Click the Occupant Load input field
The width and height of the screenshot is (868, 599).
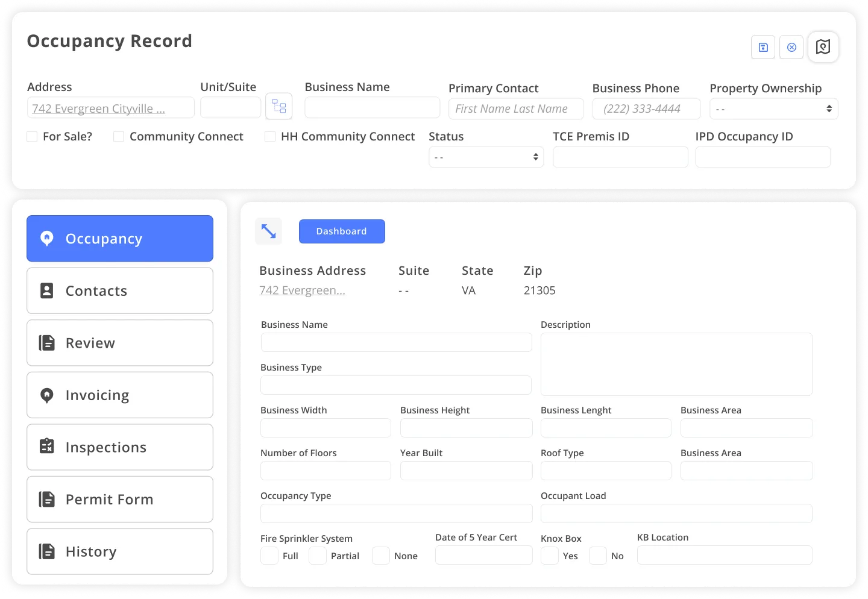[x=675, y=513]
